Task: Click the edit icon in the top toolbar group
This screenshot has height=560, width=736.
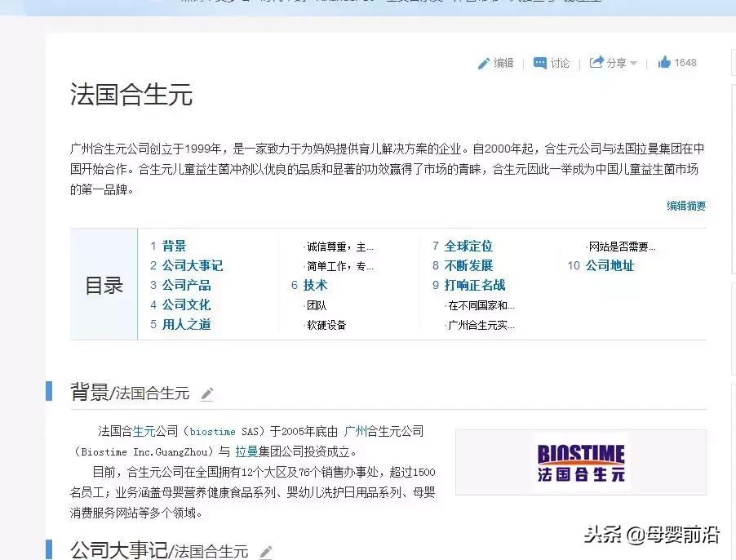Action: 485,62
